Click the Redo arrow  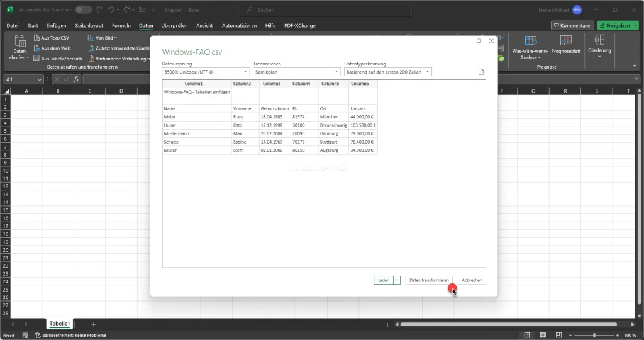click(x=127, y=10)
